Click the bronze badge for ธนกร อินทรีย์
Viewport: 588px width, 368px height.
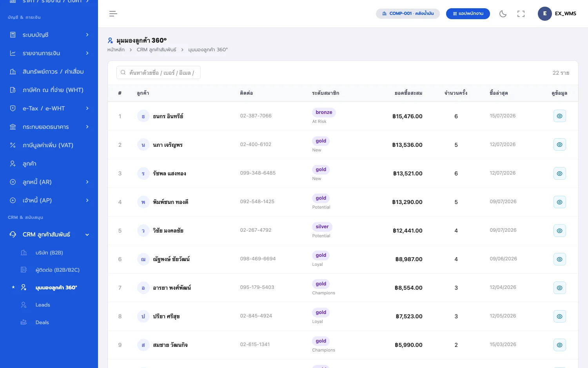point(324,112)
